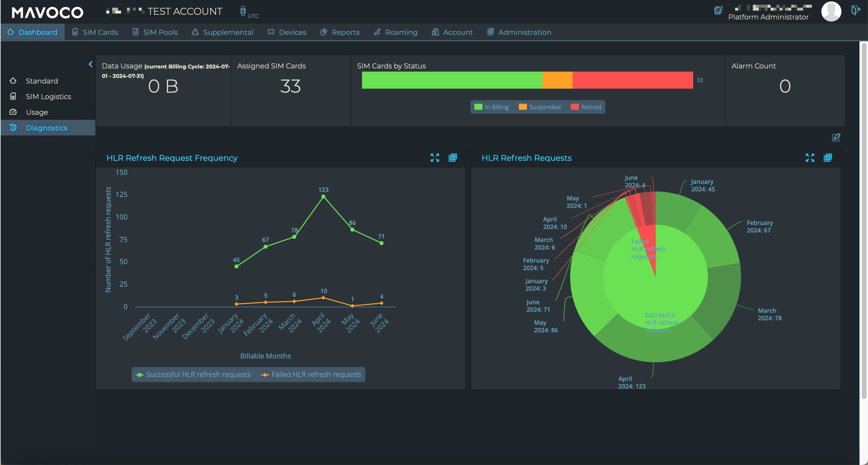Toggle Successful HLR refresh requests series visibility
The height and width of the screenshot is (465, 868).
tap(198, 374)
